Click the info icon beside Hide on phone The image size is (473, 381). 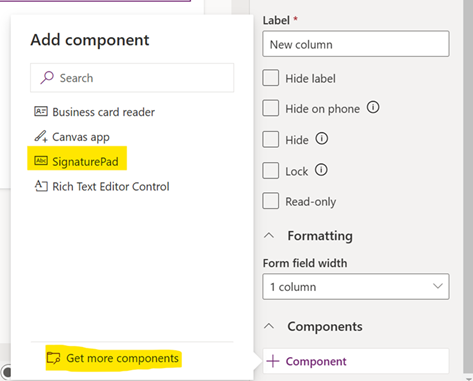(373, 107)
